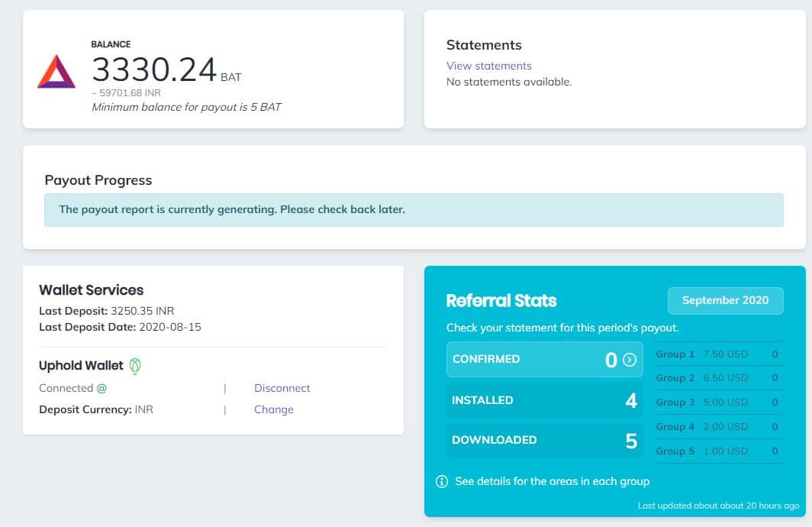Click the Referral Stats heading
This screenshot has height=527, width=812.
pyautogui.click(x=501, y=301)
